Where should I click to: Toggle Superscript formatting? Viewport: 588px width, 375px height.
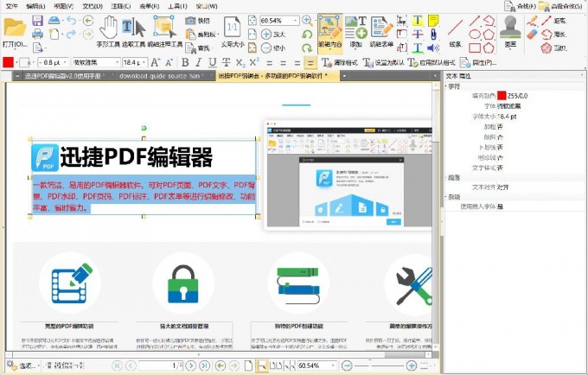pyautogui.click(x=254, y=62)
